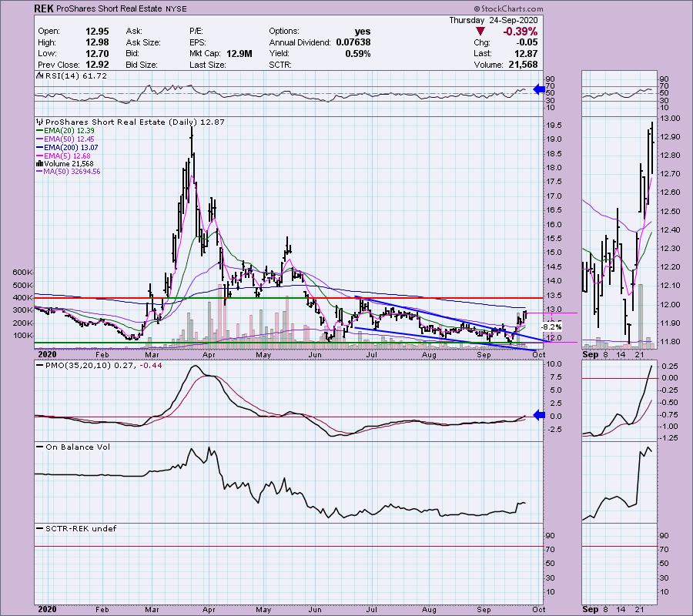Click the 19.5 price axis label
This screenshot has width=693, height=616.
point(554,126)
